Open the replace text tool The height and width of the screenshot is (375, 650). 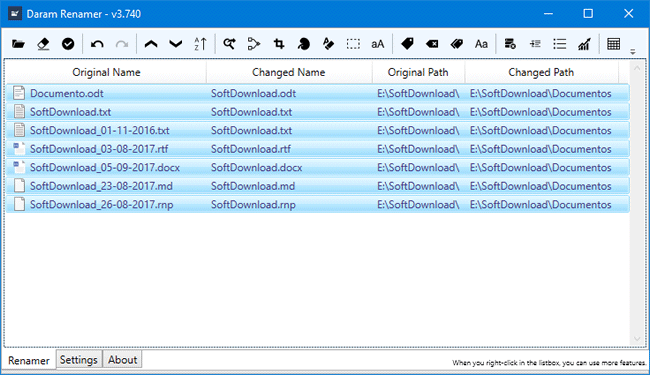[x=229, y=44]
